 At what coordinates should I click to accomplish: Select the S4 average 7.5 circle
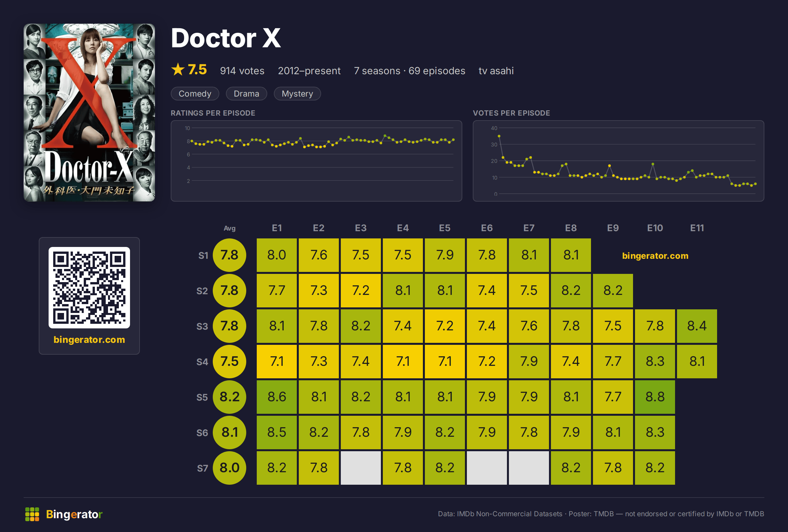point(230,362)
